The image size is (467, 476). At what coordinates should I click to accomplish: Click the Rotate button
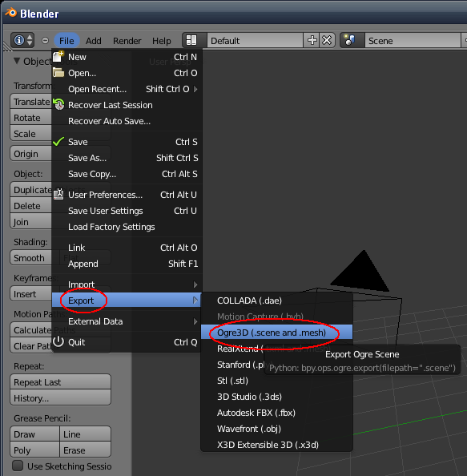click(x=31, y=118)
